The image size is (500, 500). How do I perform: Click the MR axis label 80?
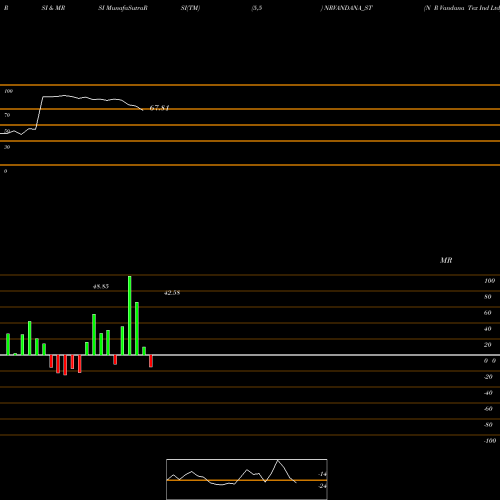[488, 297]
